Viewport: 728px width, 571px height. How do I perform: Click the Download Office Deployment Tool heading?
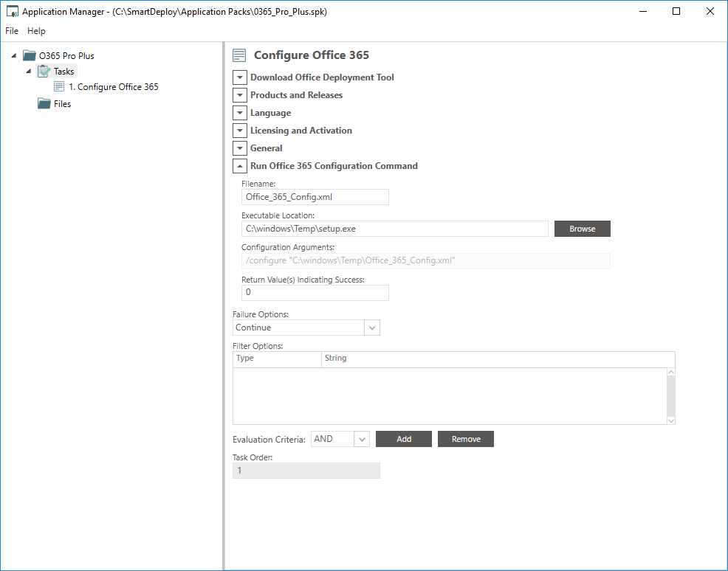coord(322,77)
